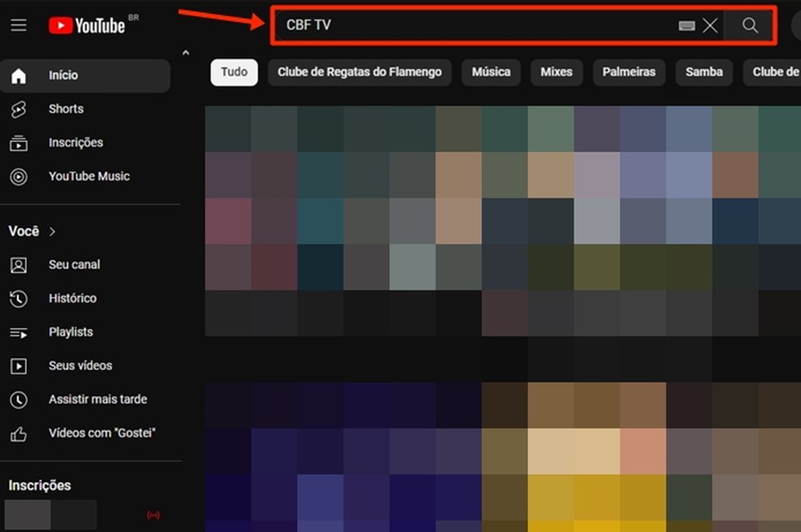Open YouTube Music link

click(x=89, y=177)
